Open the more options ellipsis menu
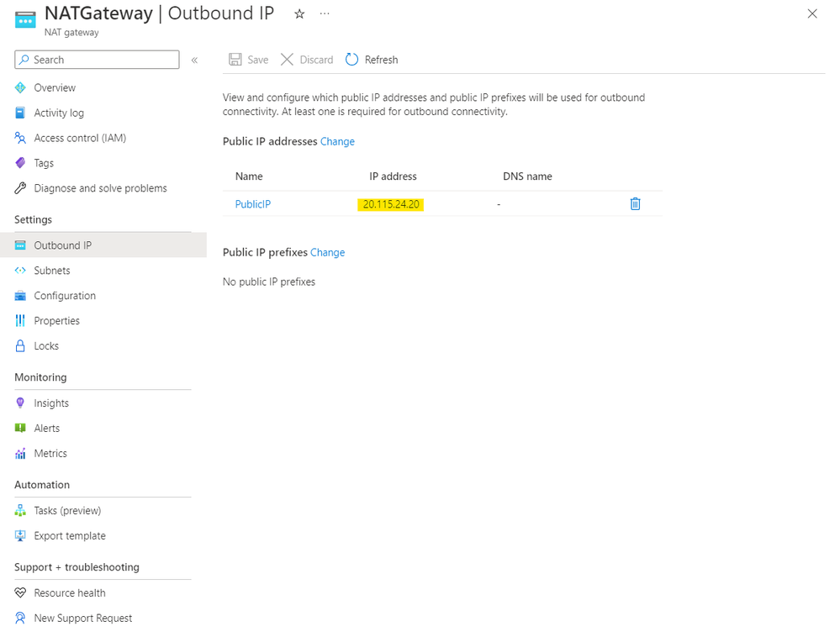840x637 pixels. (x=325, y=14)
